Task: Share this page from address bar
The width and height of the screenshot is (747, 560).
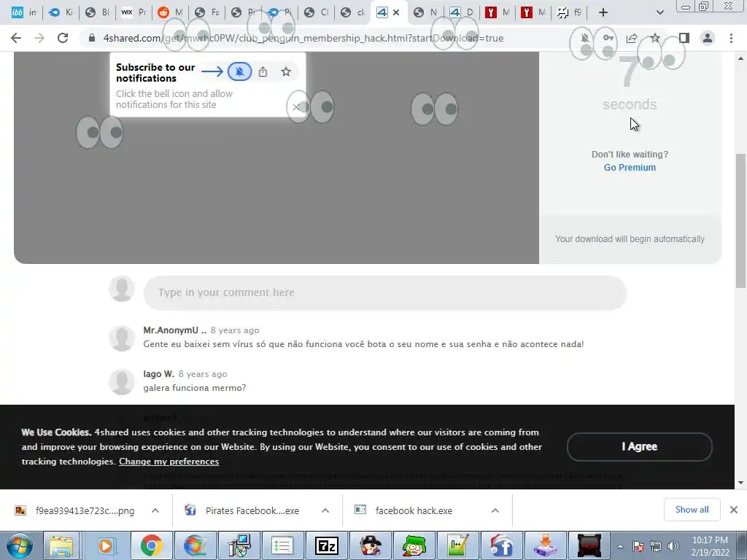Action: coord(632,38)
